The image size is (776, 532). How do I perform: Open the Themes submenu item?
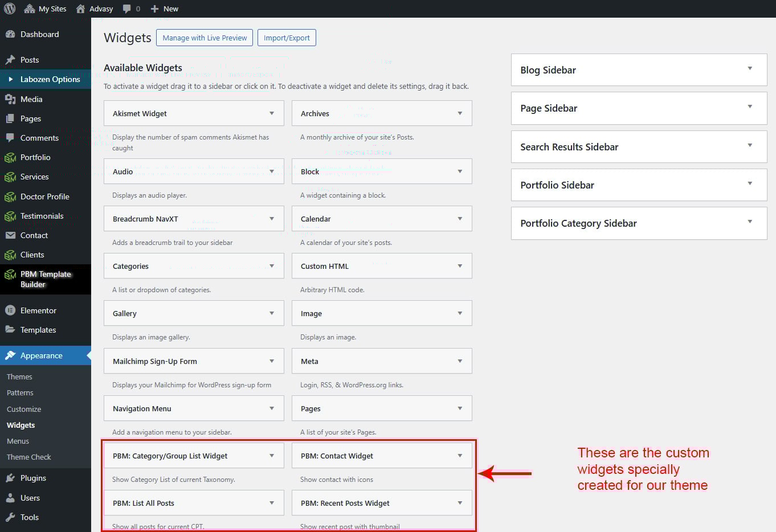(19, 377)
